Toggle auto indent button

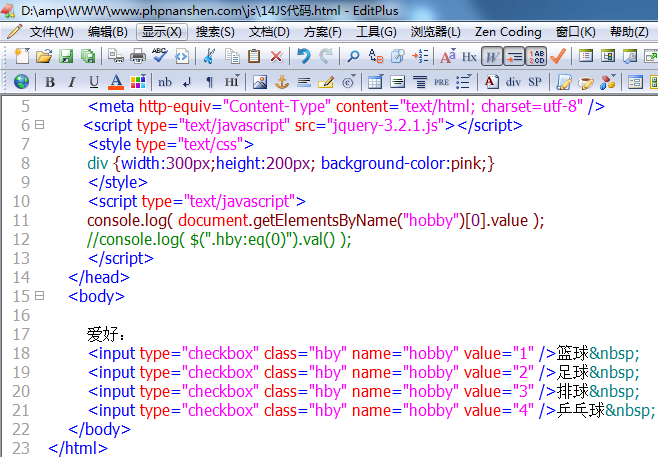[514, 56]
